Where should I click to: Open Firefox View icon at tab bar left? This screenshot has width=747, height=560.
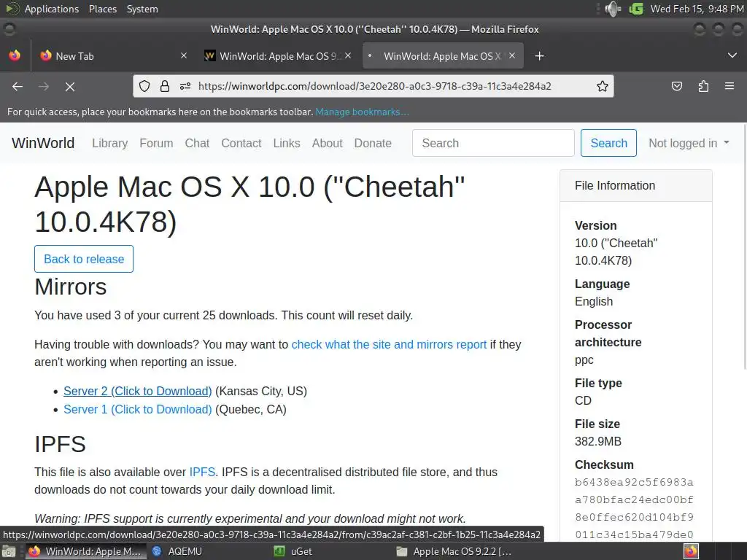15,55
